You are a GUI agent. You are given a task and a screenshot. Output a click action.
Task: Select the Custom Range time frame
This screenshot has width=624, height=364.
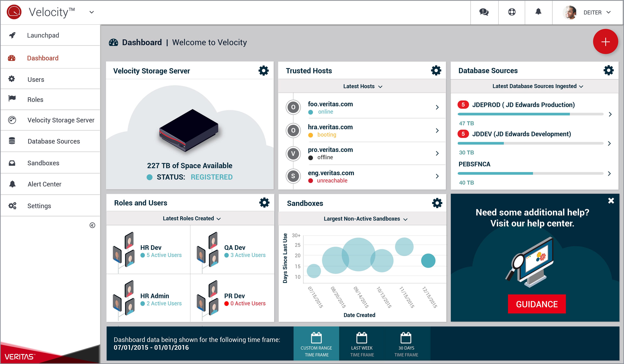coord(316,344)
